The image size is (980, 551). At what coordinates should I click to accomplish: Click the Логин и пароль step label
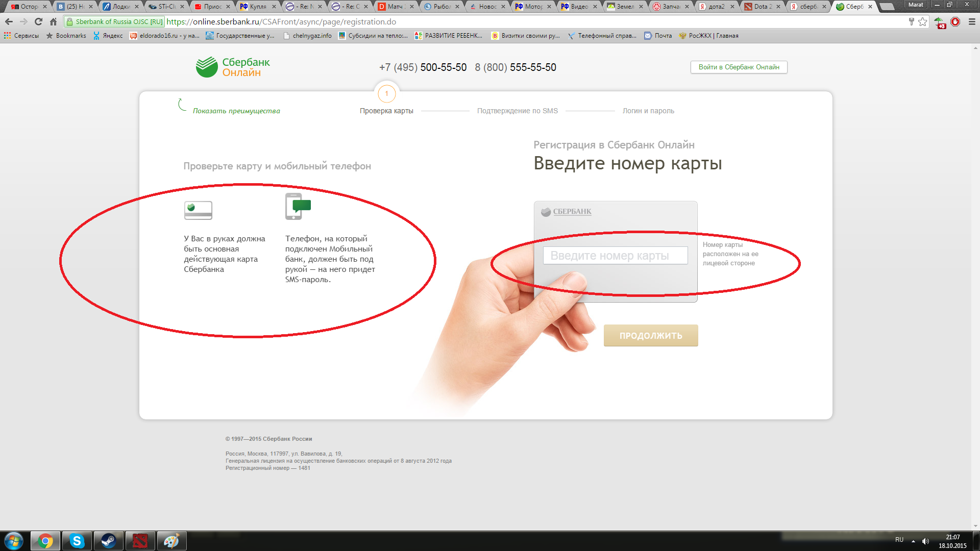(x=648, y=111)
